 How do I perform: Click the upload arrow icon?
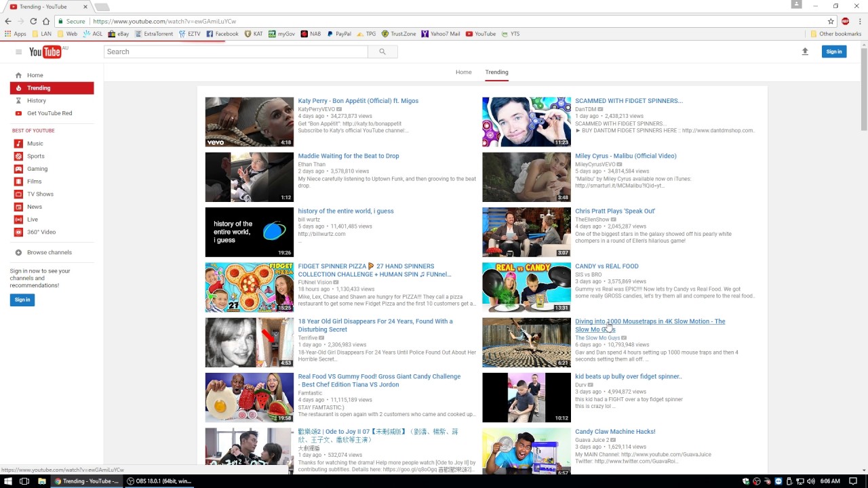805,52
